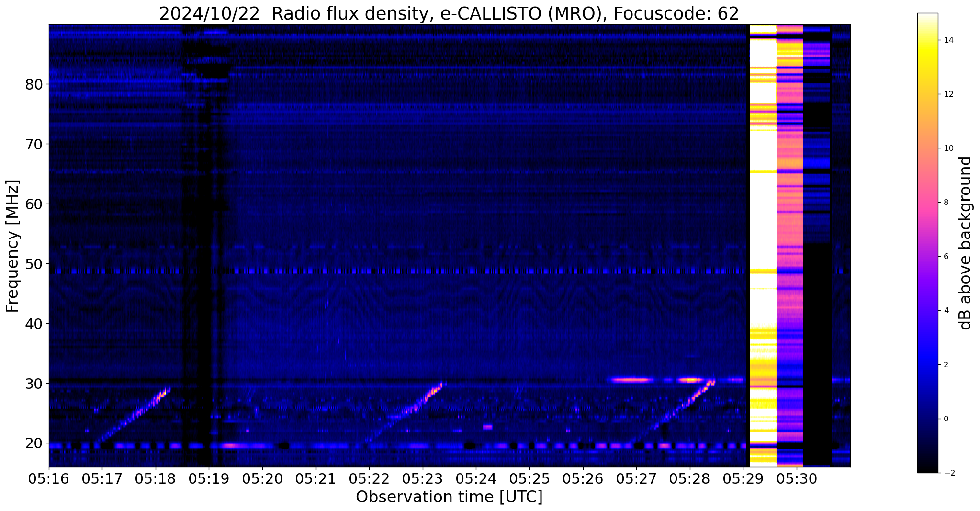Click the "Frequency [MHz]" axis label

tap(12, 246)
